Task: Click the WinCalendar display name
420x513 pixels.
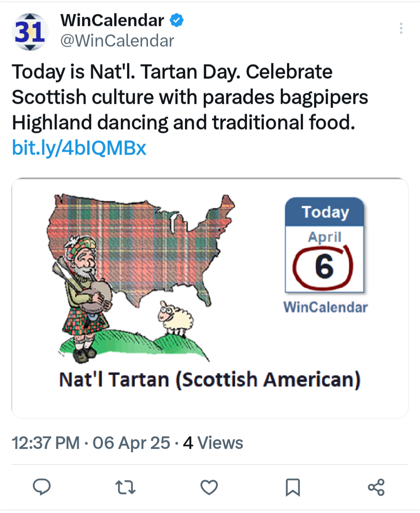Action: click(112, 20)
